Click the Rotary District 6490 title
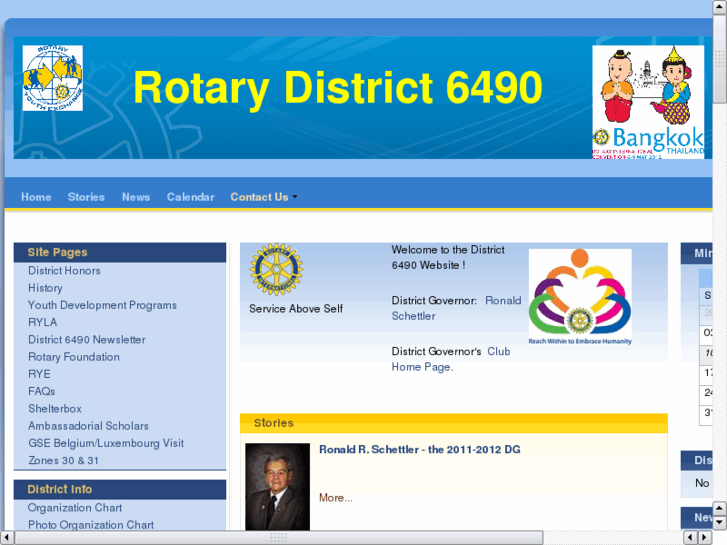Screen dimensions: 727x545 pos(338,88)
